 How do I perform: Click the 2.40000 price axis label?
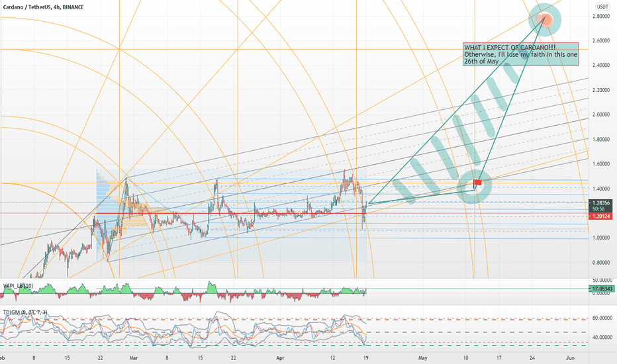(602, 66)
